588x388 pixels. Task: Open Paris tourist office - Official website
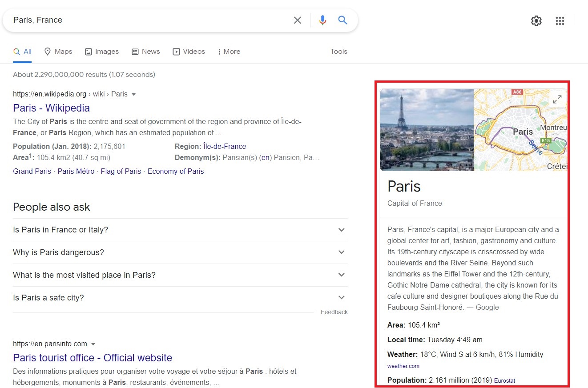tap(93, 358)
